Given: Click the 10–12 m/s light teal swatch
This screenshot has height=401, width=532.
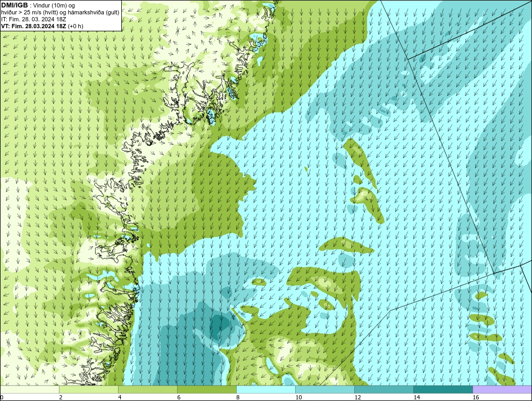Looking at the screenshot, I should point(325,389).
